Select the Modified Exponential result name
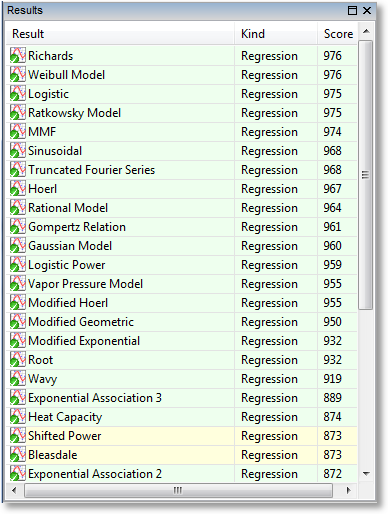 (x=84, y=341)
